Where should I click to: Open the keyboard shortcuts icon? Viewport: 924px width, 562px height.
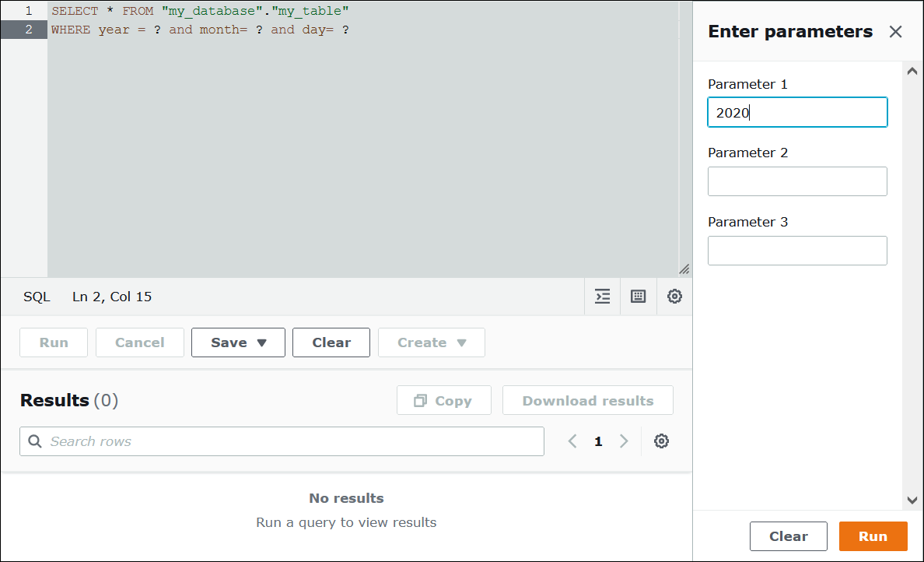point(638,297)
